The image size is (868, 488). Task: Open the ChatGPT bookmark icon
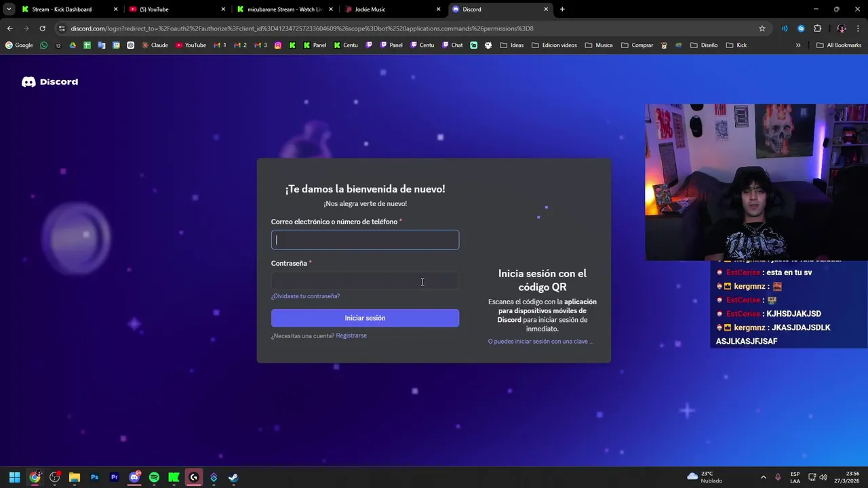click(130, 45)
